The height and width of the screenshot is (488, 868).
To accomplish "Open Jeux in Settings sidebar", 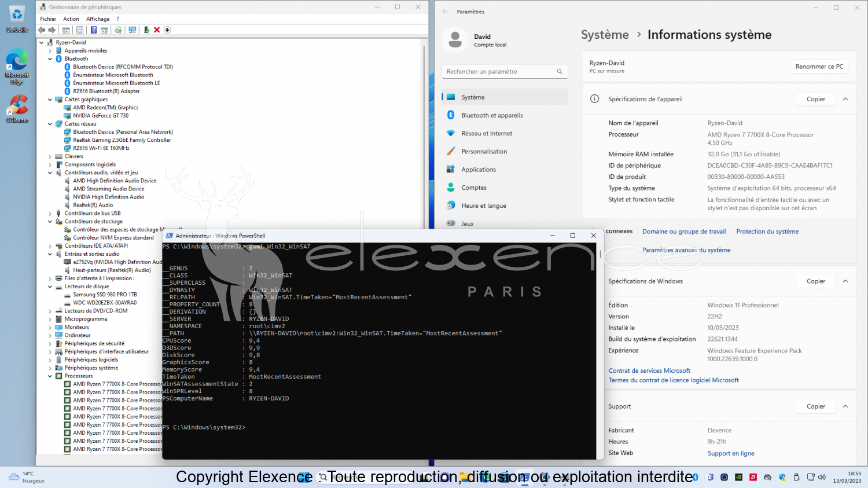I will tap(505, 223).
